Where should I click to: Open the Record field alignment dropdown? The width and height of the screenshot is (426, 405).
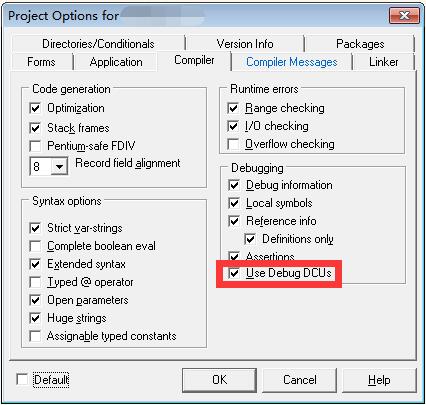pyautogui.click(x=59, y=166)
